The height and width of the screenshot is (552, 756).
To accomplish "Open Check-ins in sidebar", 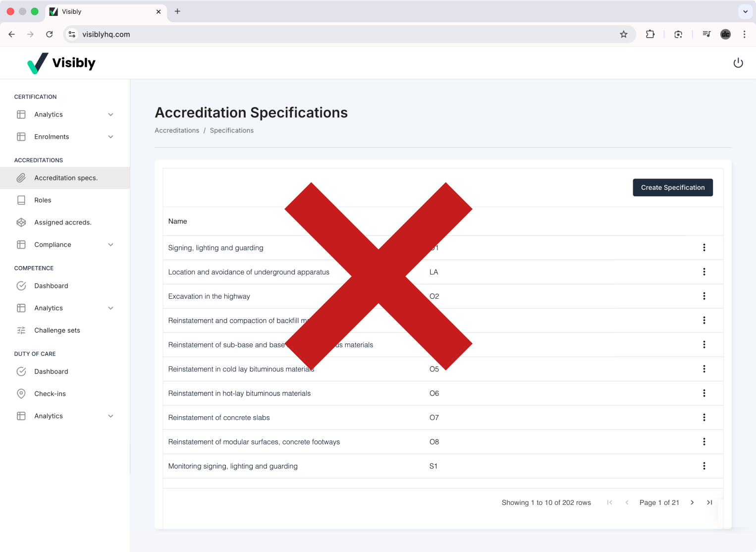I will pos(65,394).
